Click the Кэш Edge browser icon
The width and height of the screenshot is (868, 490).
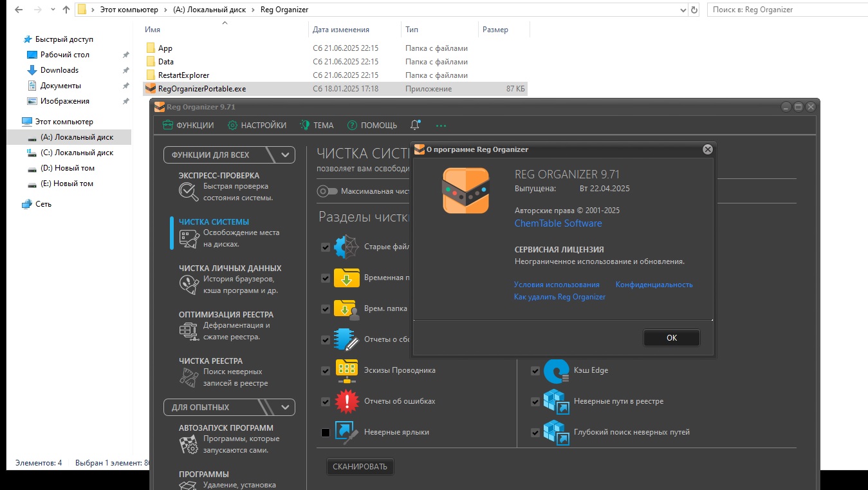pyautogui.click(x=556, y=370)
